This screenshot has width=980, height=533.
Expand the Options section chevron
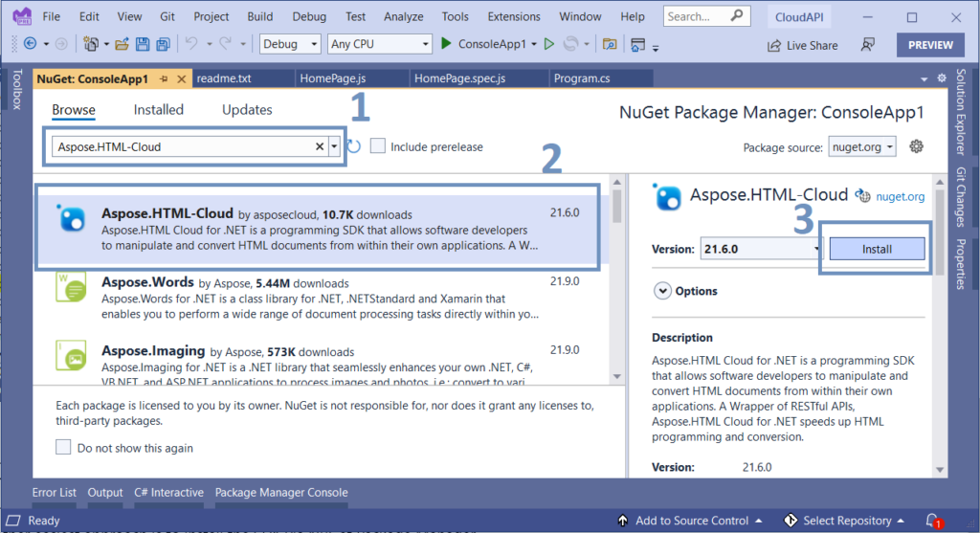point(662,291)
